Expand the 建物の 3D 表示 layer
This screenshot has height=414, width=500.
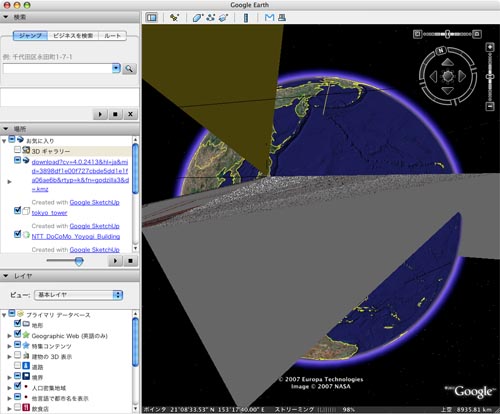(9, 357)
